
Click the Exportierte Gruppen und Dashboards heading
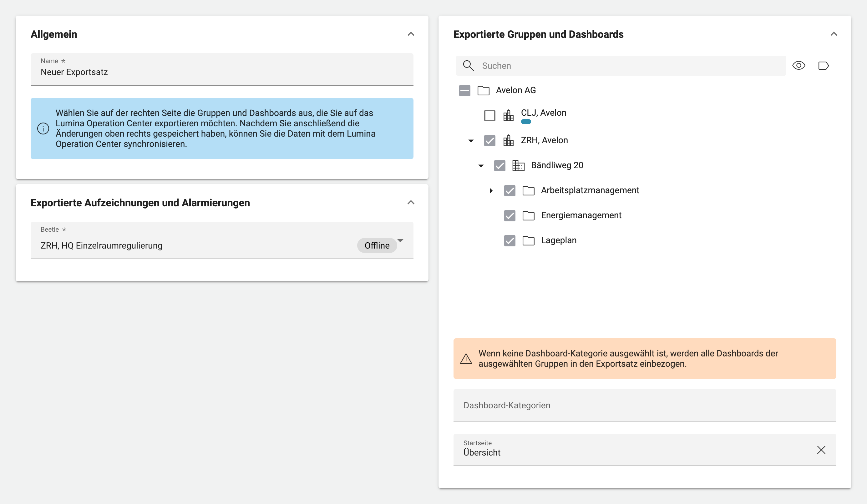point(538,34)
